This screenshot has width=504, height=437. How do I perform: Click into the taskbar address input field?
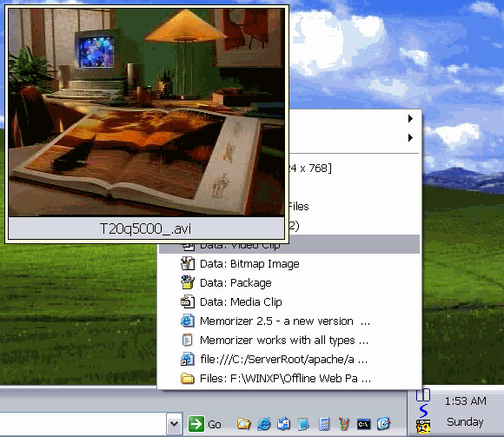click(83, 423)
